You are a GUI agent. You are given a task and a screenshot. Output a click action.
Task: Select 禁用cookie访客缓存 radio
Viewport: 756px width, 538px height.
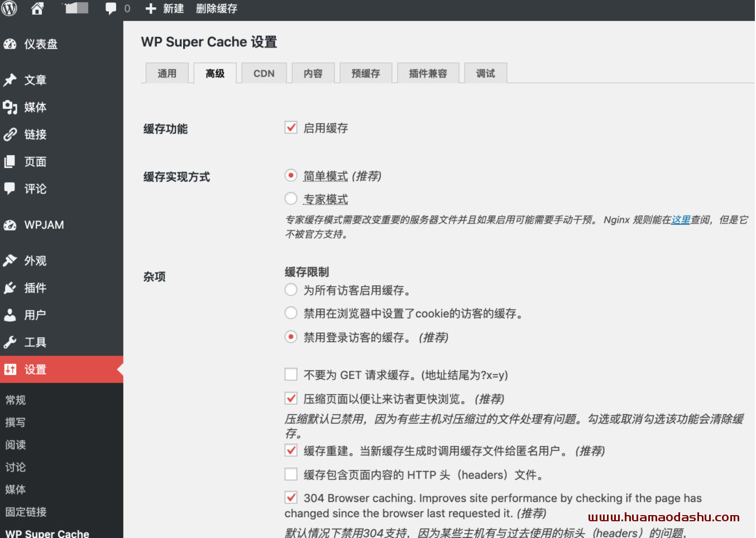coord(291,313)
